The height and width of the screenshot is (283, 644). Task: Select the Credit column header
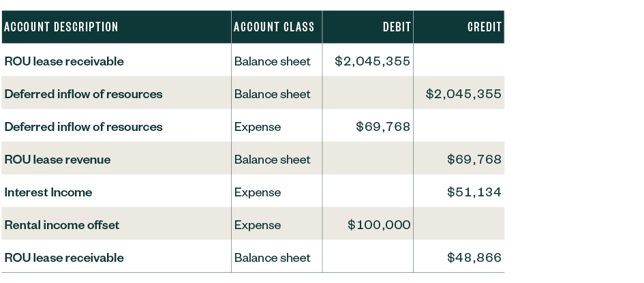point(485,27)
